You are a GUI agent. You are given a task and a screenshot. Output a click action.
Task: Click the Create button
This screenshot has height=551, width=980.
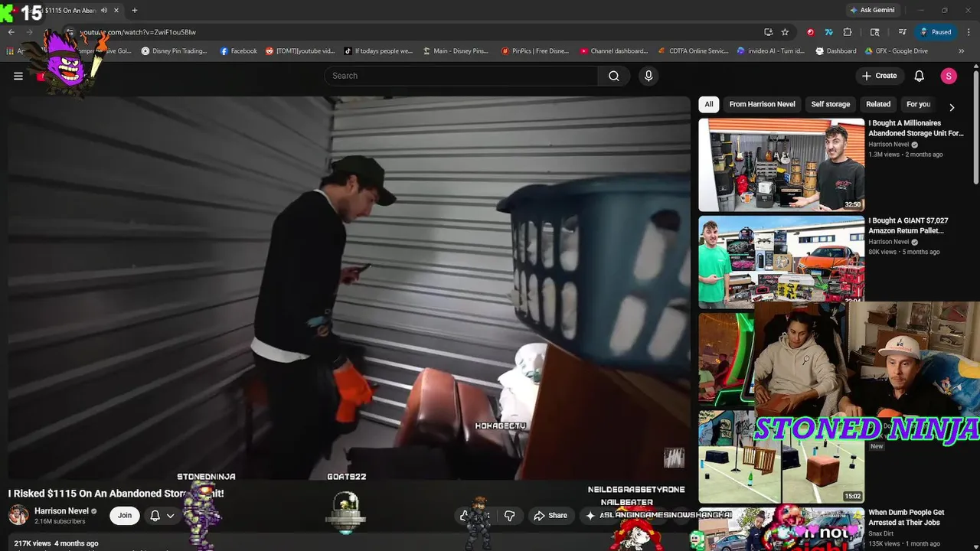[x=879, y=76]
